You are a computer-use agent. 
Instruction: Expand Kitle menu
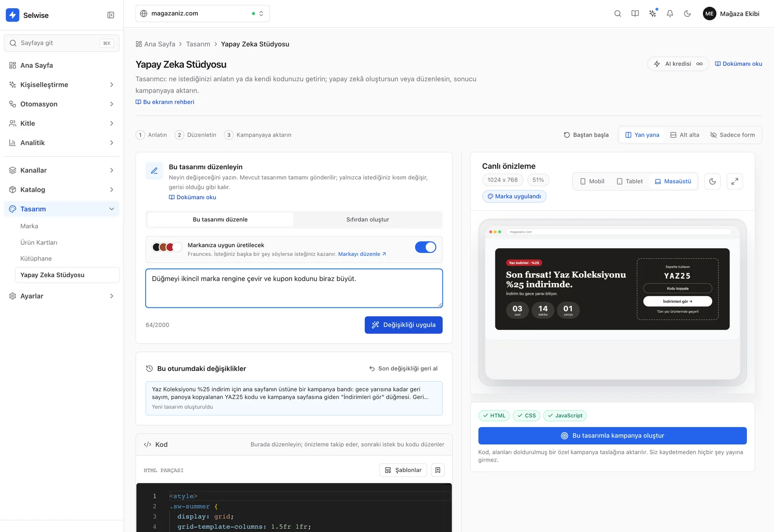tap(62, 123)
